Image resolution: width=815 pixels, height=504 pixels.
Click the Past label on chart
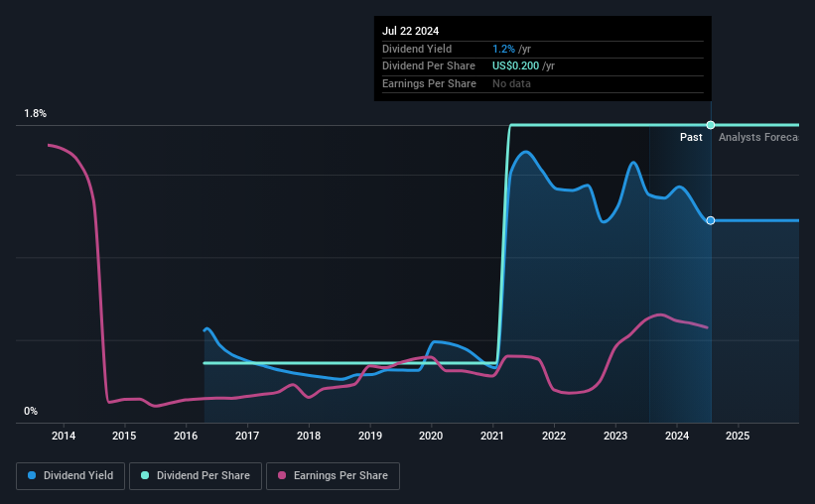point(691,137)
